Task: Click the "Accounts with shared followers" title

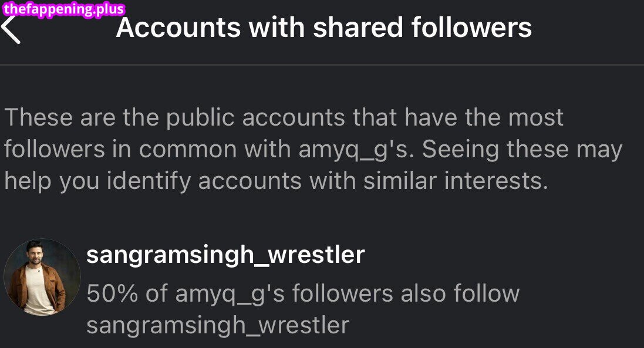Action: pyautogui.click(x=324, y=28)
